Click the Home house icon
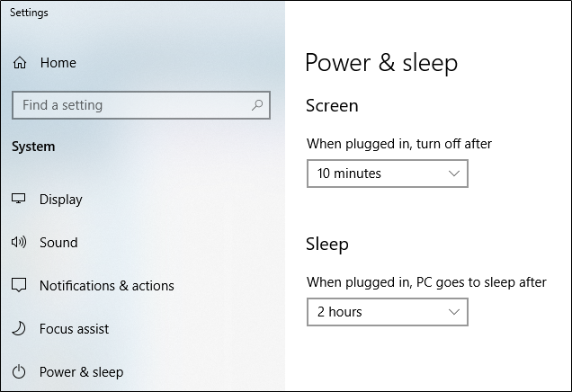 pos(20,63)
